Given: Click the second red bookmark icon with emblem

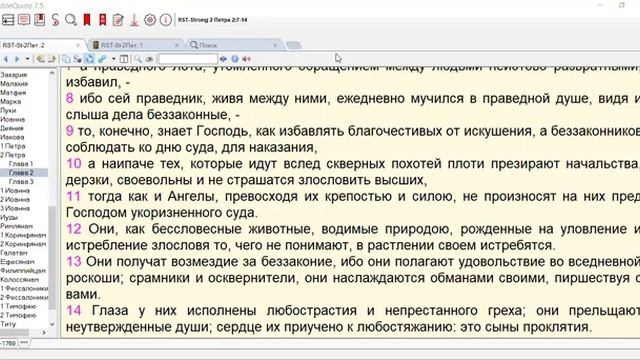Looking at the screenshot, I should (x=102, y=20).
